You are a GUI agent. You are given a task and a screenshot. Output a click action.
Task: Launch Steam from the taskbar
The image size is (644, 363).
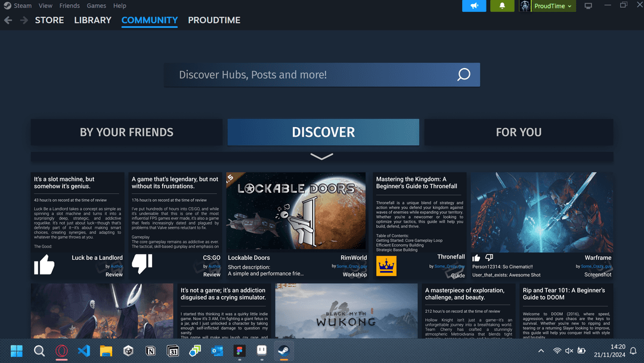point(284,350)
